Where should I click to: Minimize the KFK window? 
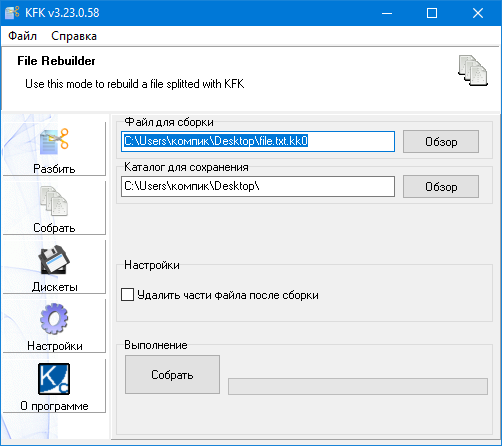point(387,13)
